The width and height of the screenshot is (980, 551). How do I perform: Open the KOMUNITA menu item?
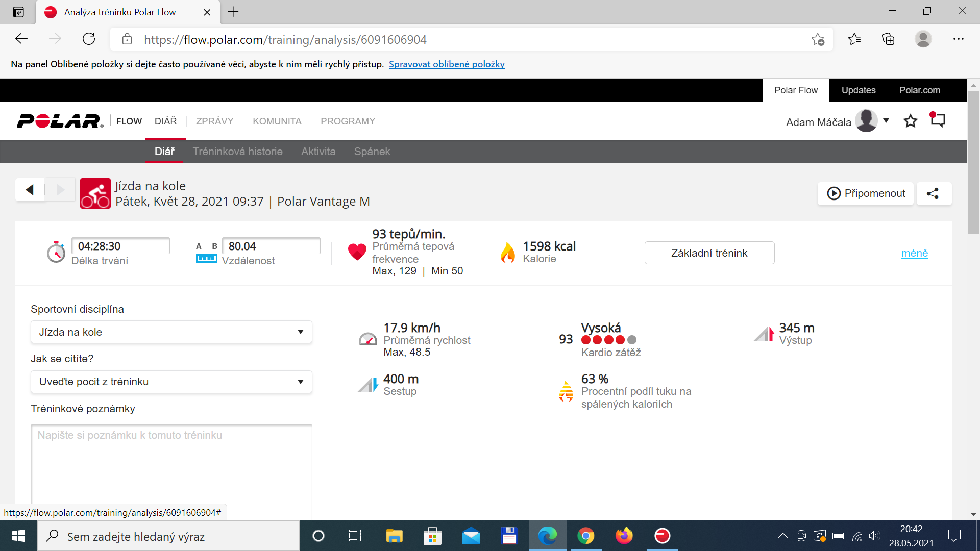point(277,121)
